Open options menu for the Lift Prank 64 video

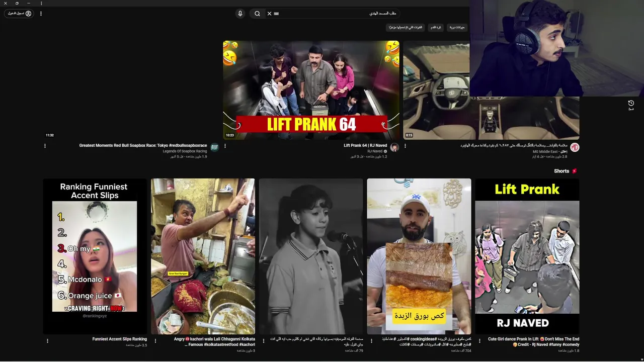[225, 146]
